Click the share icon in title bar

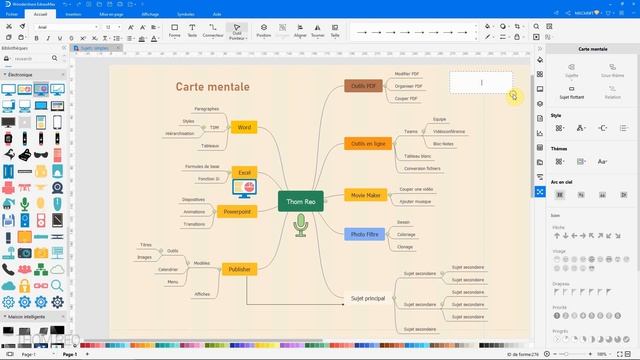tap(568, 13)
